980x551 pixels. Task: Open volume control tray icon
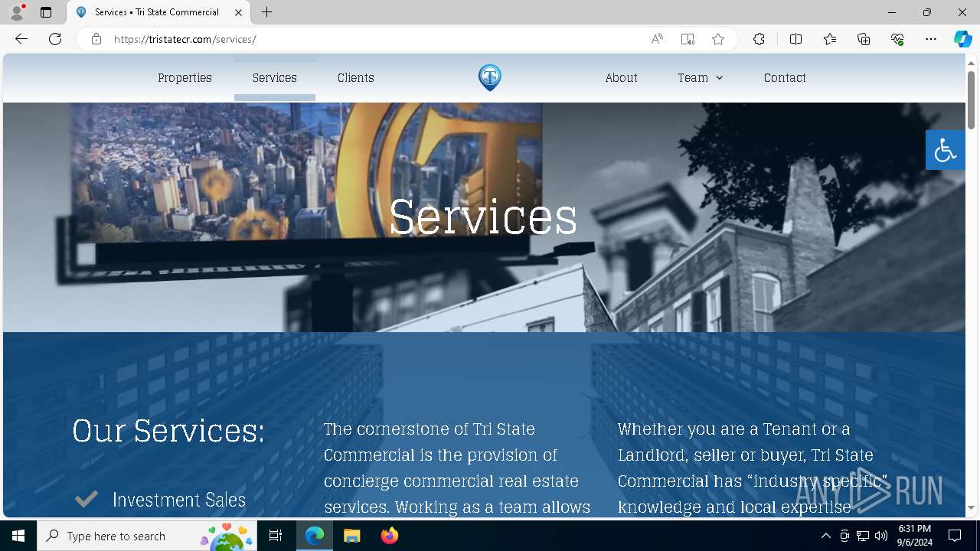pos(881,536)
